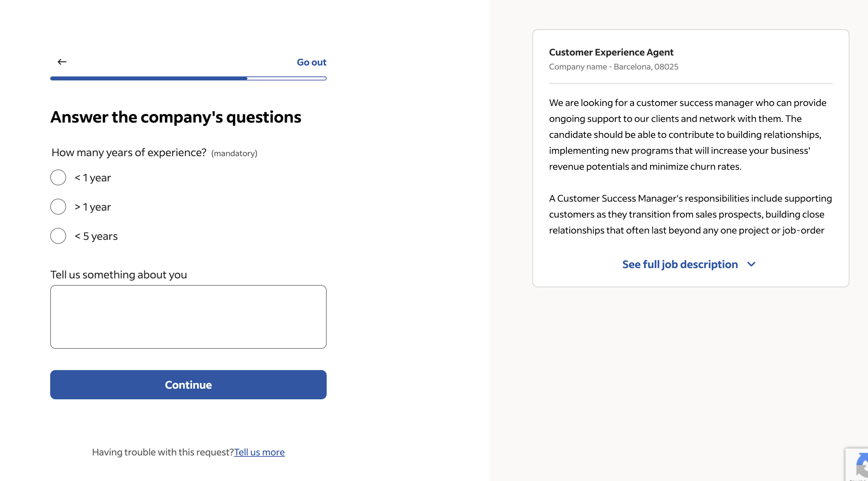Viewport: 868px width, 481px height.
Task: Click the Go out link
Action: 311,62
